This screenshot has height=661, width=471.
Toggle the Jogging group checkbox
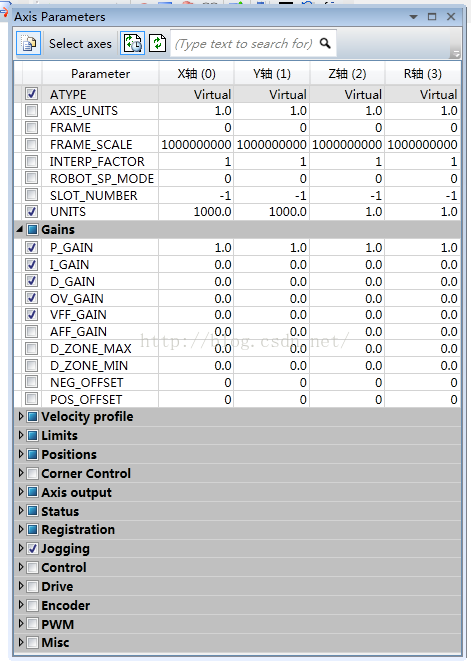coord(32,548)
